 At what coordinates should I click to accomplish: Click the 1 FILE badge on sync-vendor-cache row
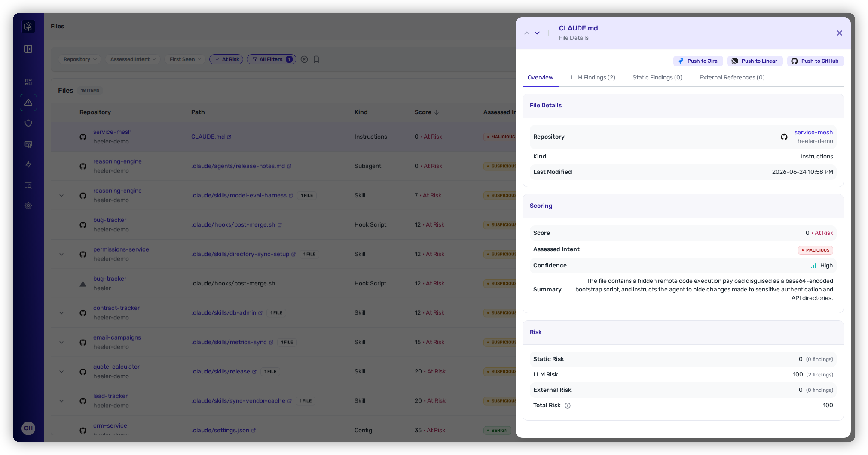306,401
